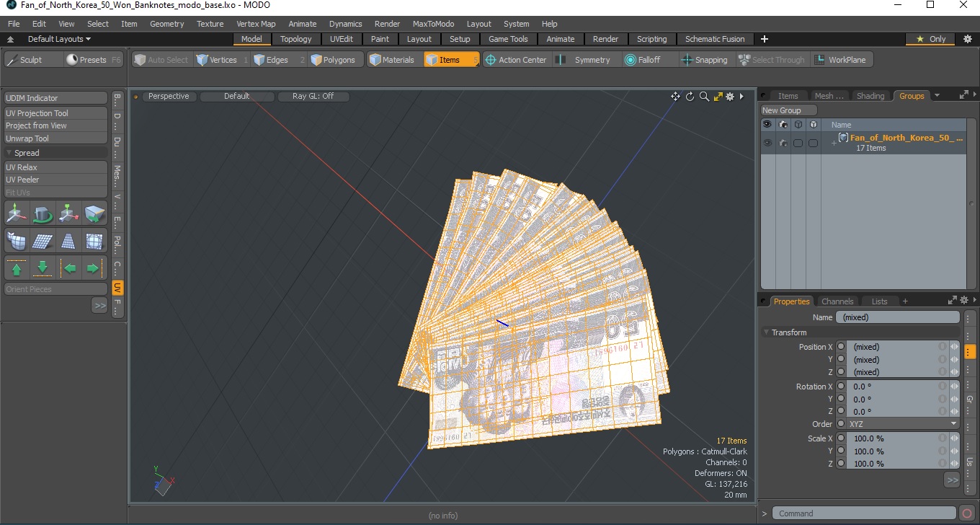Click the Polygons selection mode
Viewport: 980px width, 525px height.
334,60
